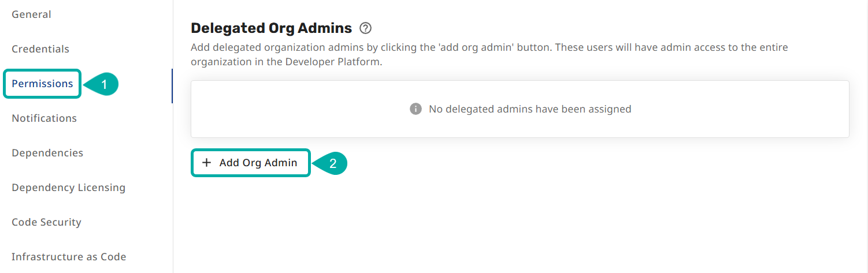This screenshot has height=273, width=868.
Task: Click the plus icon on Add Org Admin
Action: click(206, 163)
